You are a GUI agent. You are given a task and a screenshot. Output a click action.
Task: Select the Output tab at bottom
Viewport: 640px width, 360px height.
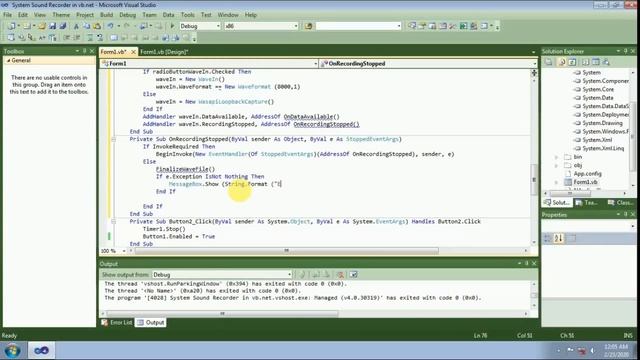click(151, 322)
